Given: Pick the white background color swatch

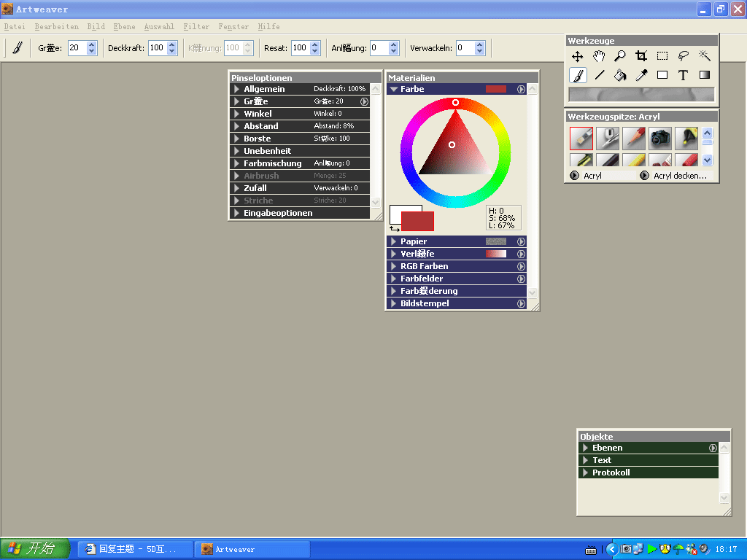Looking at the screenshot, I should click(x=395, y=214).
